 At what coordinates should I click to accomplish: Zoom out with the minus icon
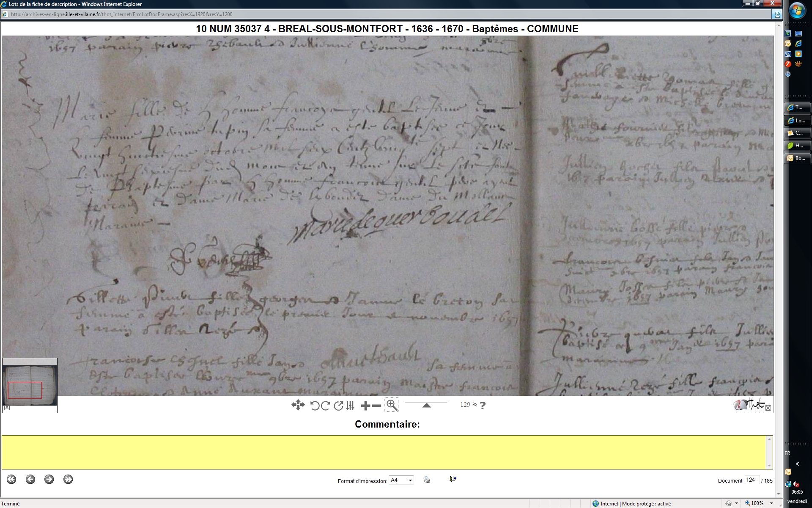376,406
